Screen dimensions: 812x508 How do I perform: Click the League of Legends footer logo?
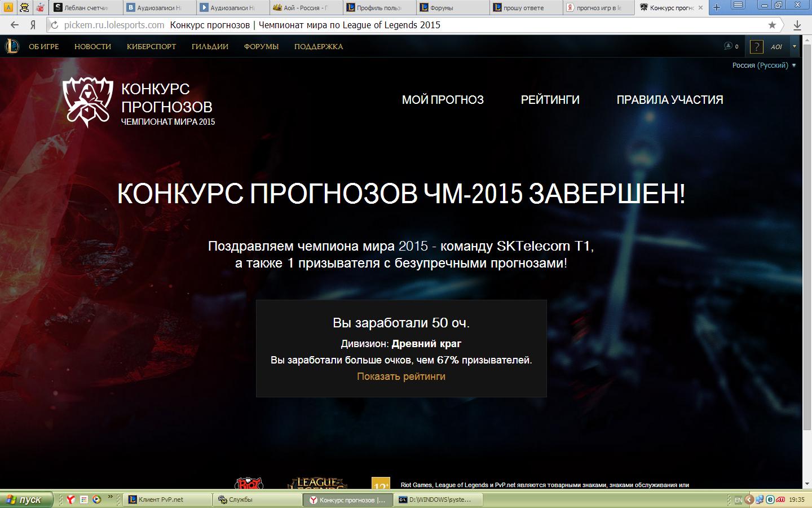(x=317, y=483)
